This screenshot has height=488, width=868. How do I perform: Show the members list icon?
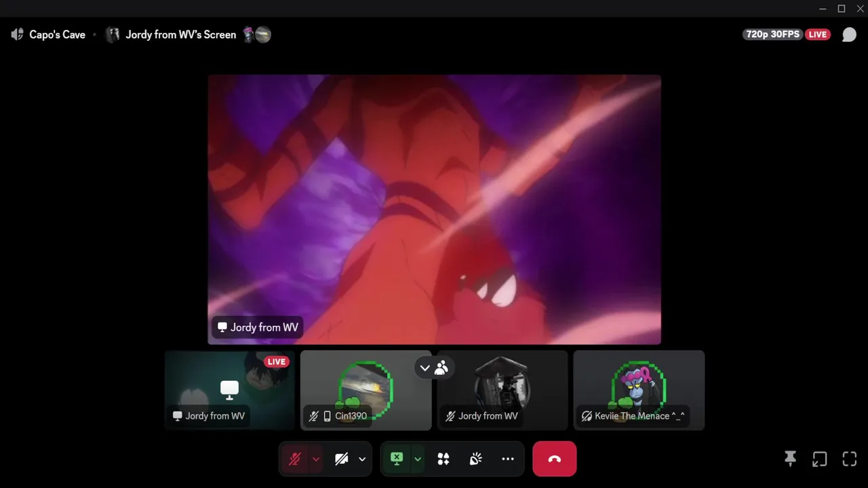(x=441, y=368)
